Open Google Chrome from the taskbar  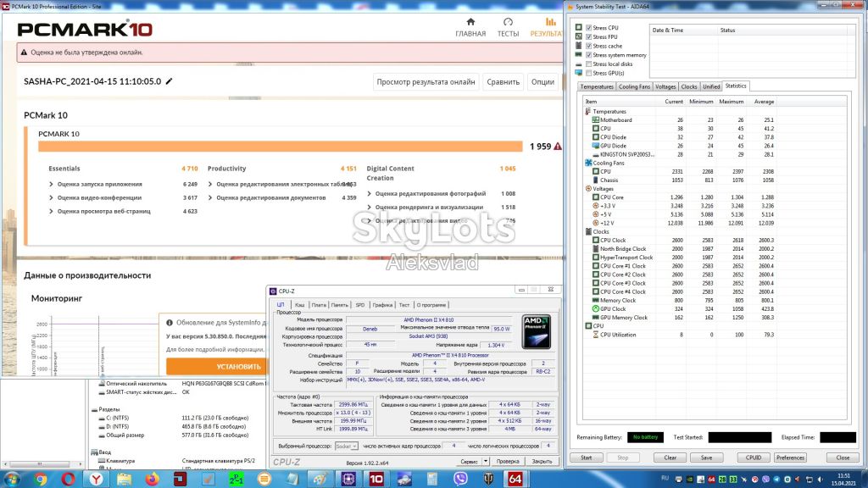tap(41, 479)
